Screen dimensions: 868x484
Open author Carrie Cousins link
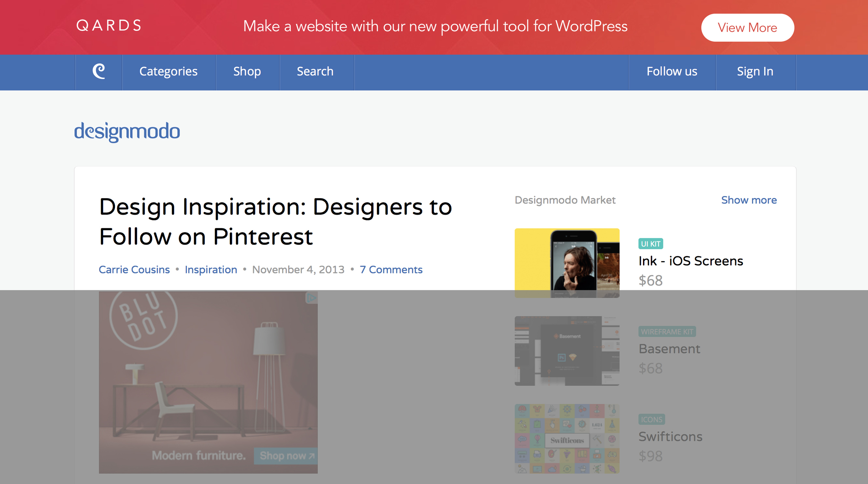pos(134,270)
